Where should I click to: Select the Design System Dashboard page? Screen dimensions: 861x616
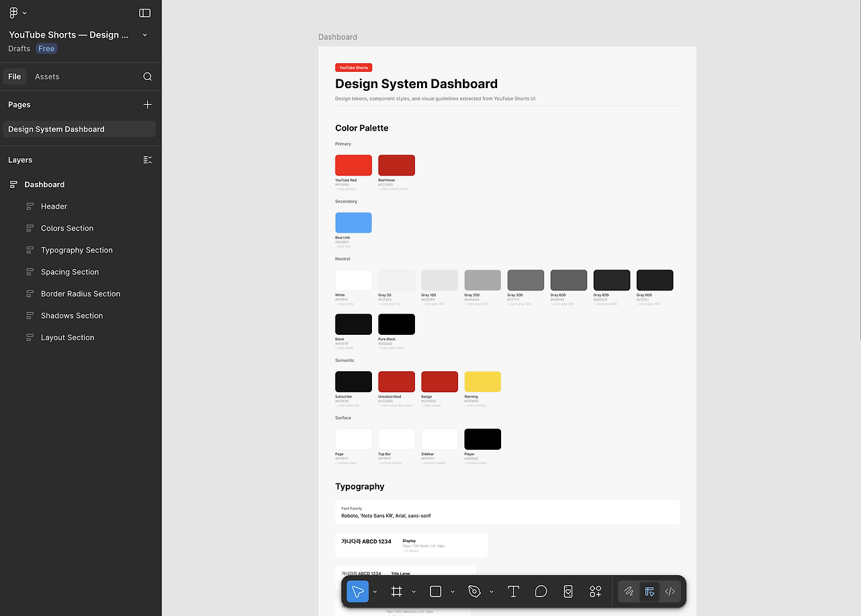pyautogui.click(x=79, y=129)
